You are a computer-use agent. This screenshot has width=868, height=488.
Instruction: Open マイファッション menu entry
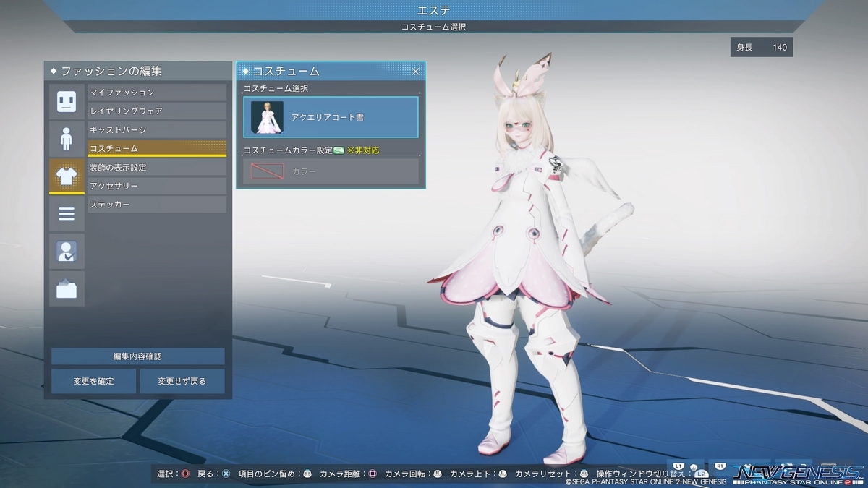click(x=157, y=93)
